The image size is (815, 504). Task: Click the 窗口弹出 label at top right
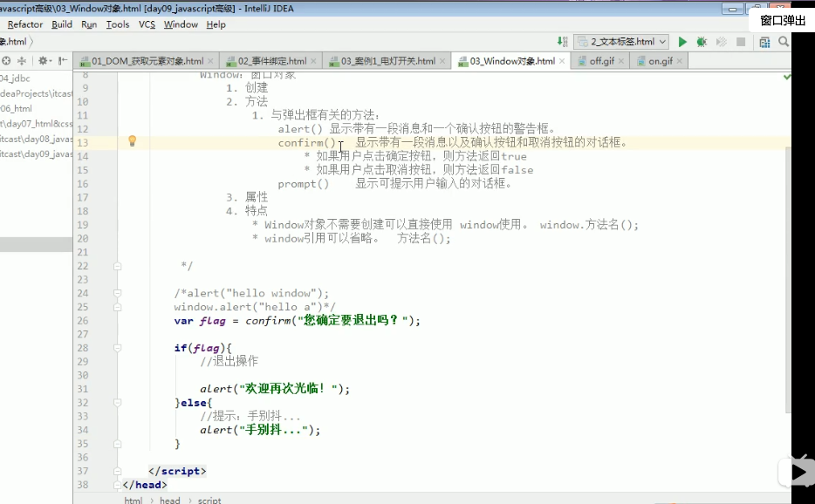[x=782, y=20]
